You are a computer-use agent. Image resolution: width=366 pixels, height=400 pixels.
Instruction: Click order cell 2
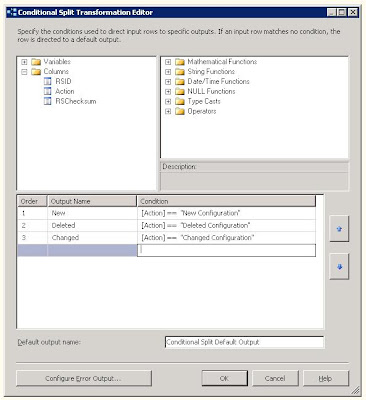coord(33,226)
